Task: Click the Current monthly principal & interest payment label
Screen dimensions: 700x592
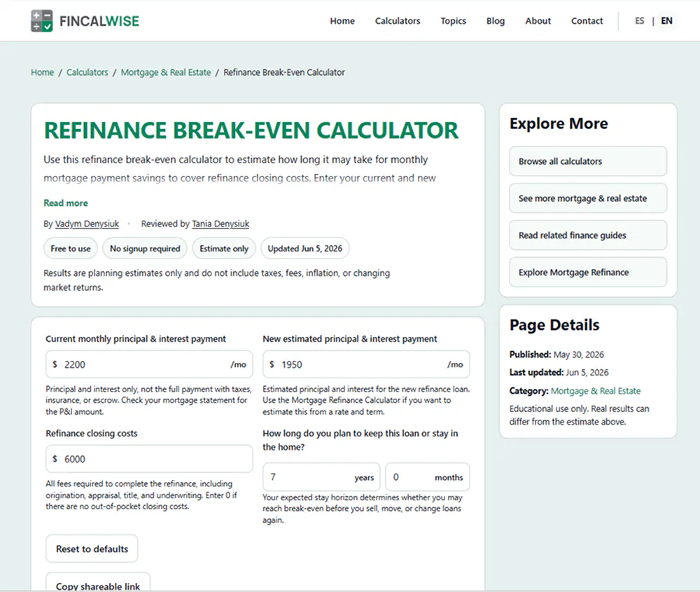Action: [x=136, y=339]
